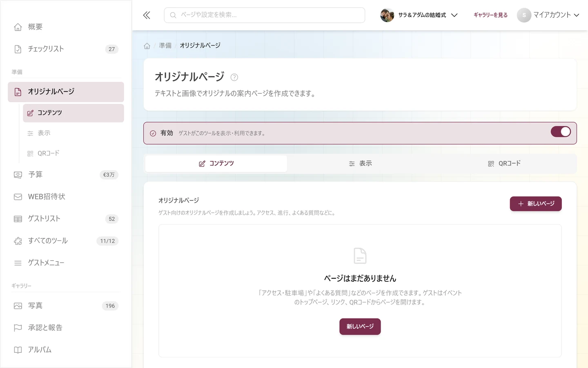This screenshot has width=588, height=368.
Task: Expand the マイアカウント menu
Action: [x=548, y=15]
